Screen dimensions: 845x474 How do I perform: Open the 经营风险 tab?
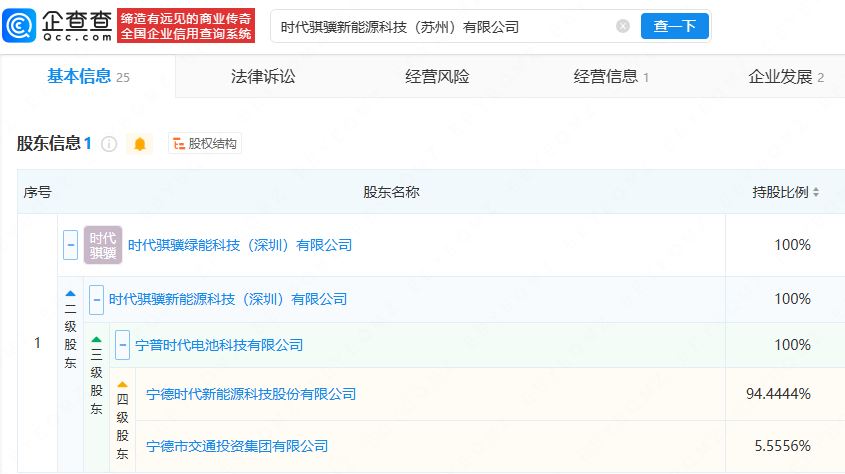[x=437, y=77]
